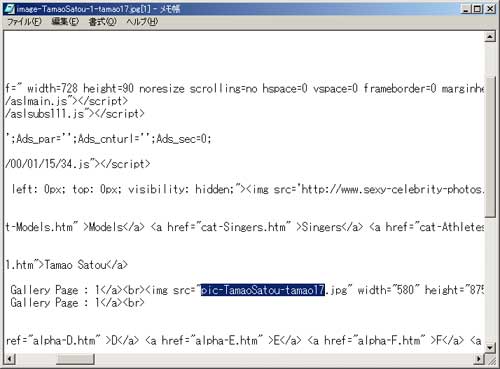
Task: Click the Notepad icon in title bar
Action: click(9, 9)
